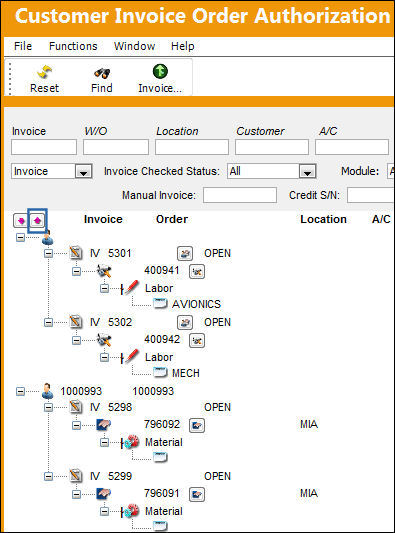Click the customer 1000993 person icon
The width and height of the screenshot is (395, 533).
point(48,391)
